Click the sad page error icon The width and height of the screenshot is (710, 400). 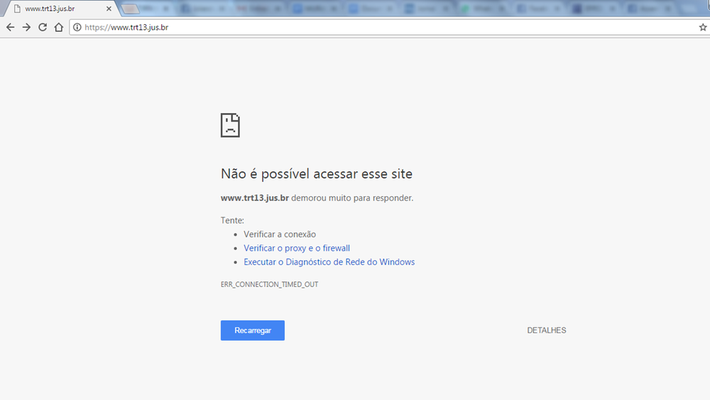[230, 125]
